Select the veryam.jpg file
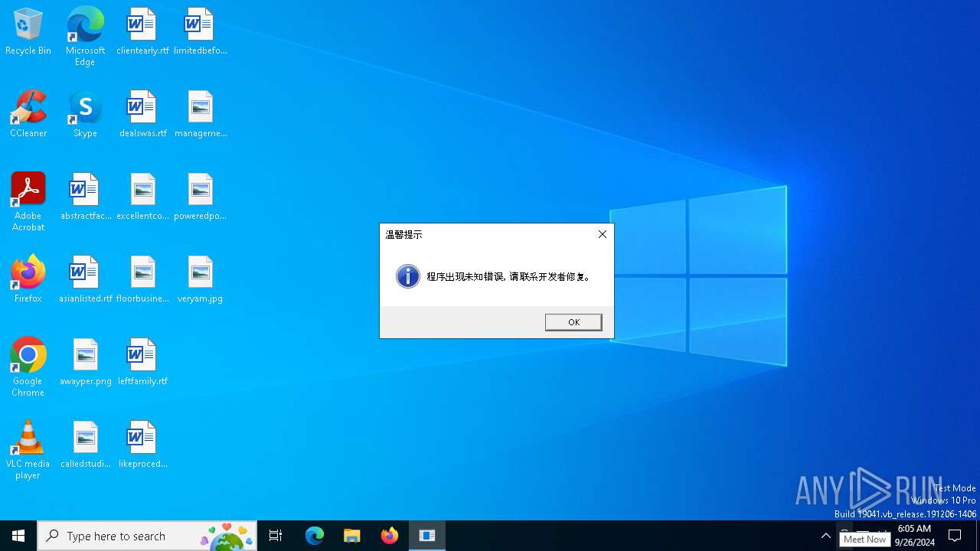This screenshot has width=980, height=551. [x=200, y=279]
